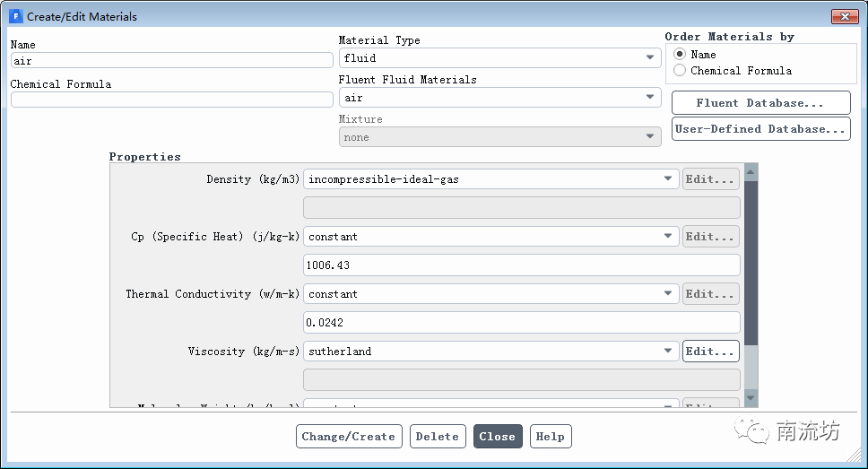Select the Chemical Formula radio button
This screenshot has width=868, height=469.
click(x=680, y=71)
